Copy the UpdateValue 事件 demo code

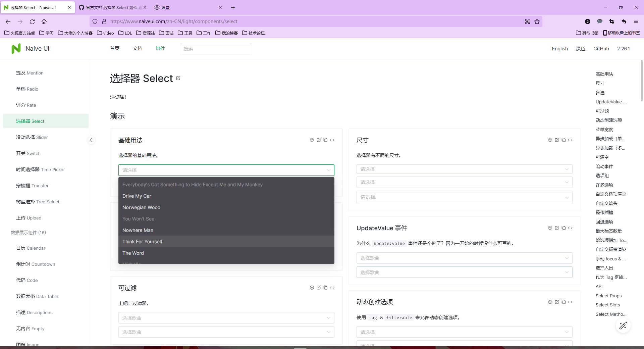click(563, 228)
